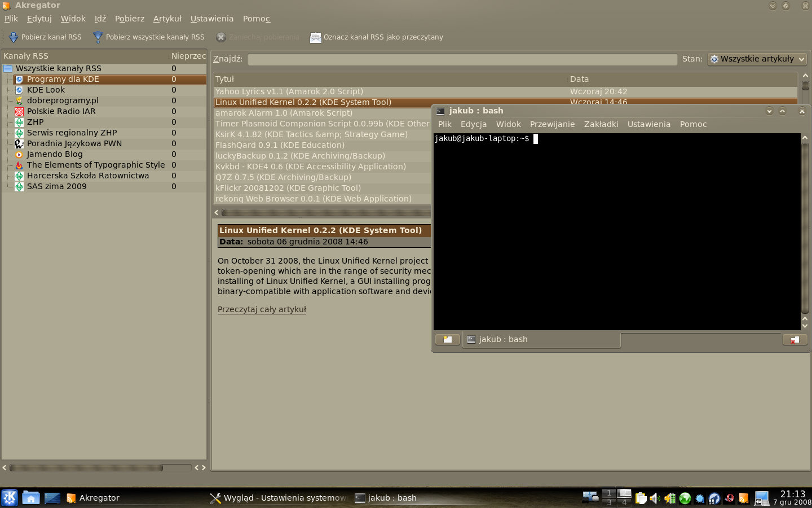The height and width of the screenshot is (508, 812).
Task: Sort articles by Data column header
Action: [x=682, y=80]
